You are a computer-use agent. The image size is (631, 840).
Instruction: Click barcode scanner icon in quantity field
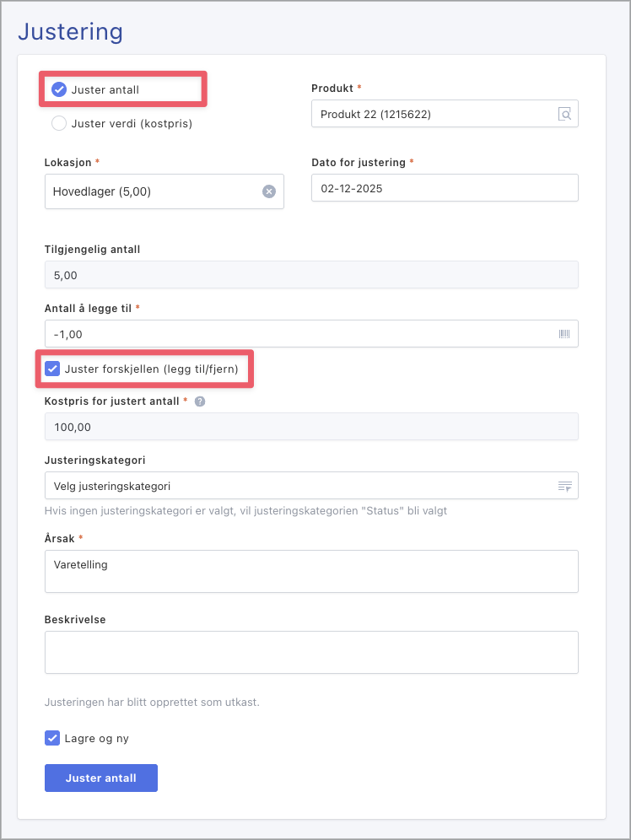coord(564,334)
